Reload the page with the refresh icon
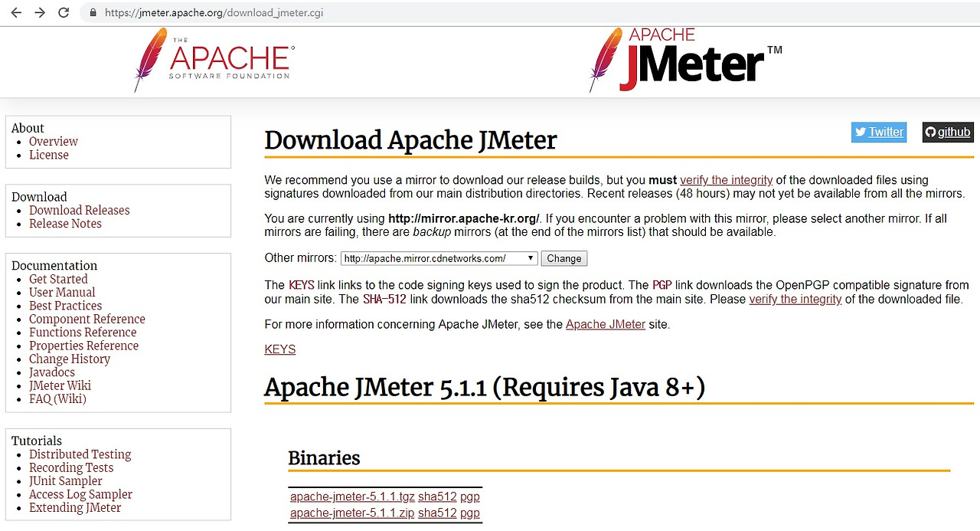This screenshot has height=531, width=980. (64, 13)
